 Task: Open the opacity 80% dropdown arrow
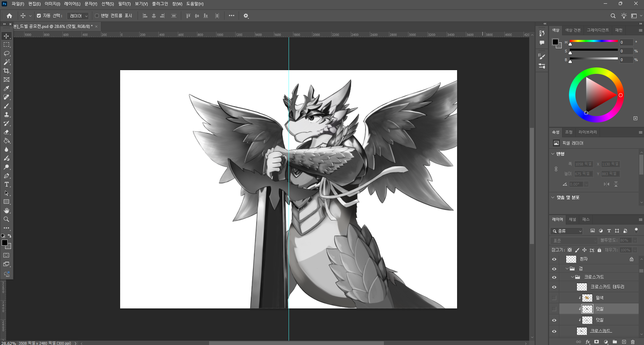(635, 240)
